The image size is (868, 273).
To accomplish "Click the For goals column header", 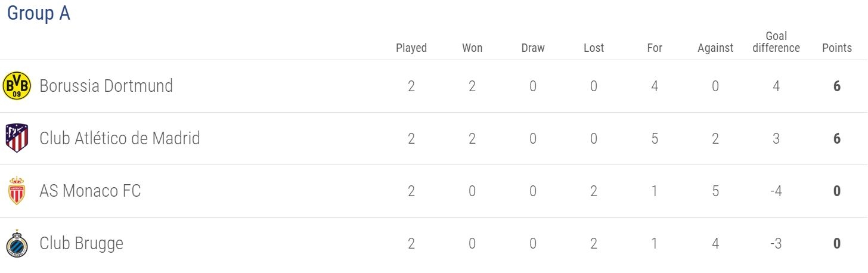I will tap(655, 48).
